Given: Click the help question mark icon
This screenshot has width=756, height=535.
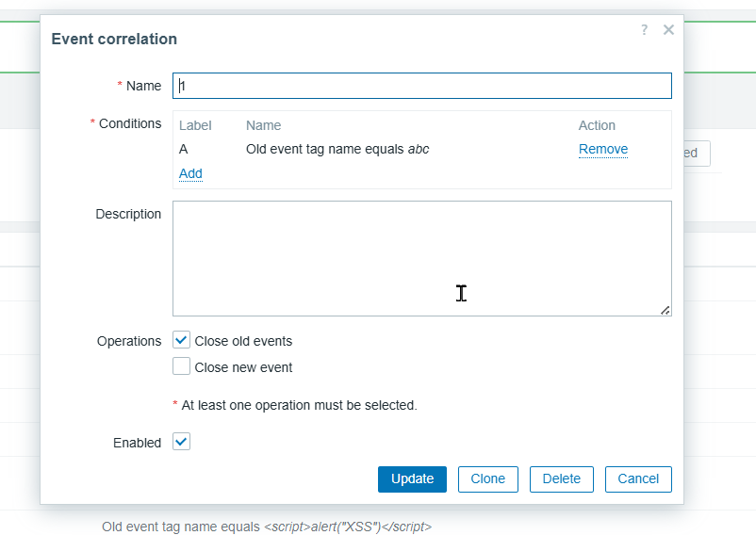Looking at the screenshot, I should tap(645, 30).
